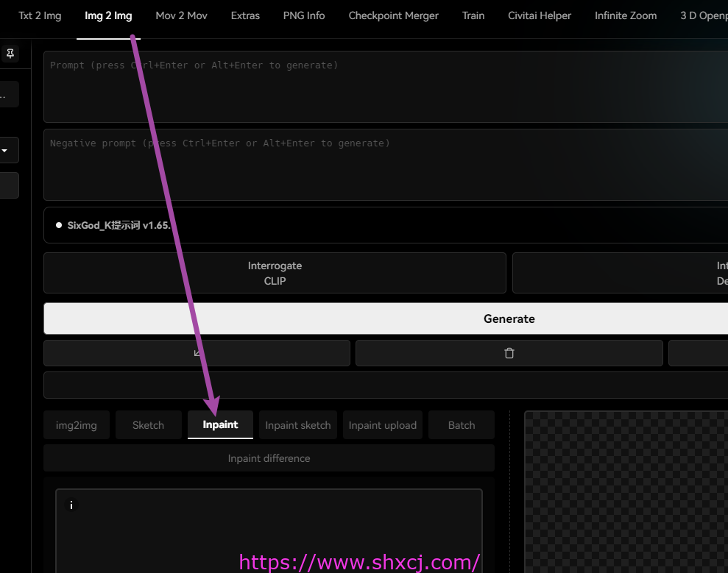Focus the Negative prompt text box
Viewport: 728px width, 573px height.
[x=386, y=165]
